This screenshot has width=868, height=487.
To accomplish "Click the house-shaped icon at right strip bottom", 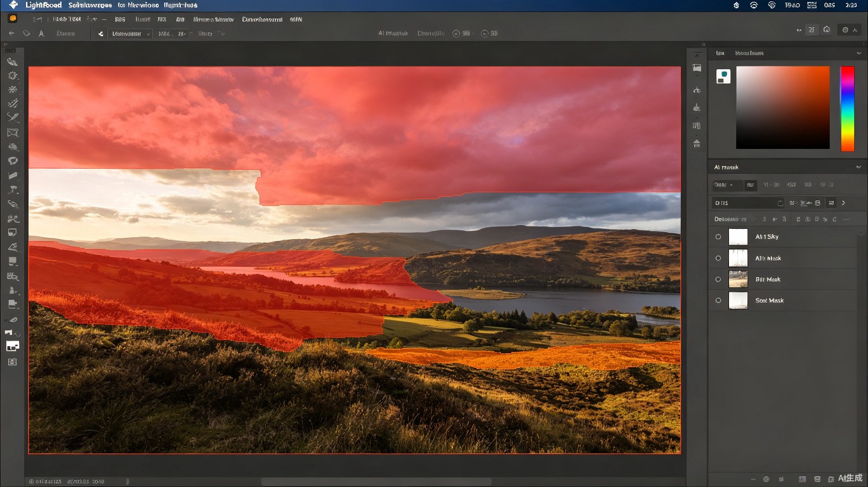I will (x=697, y=143).
